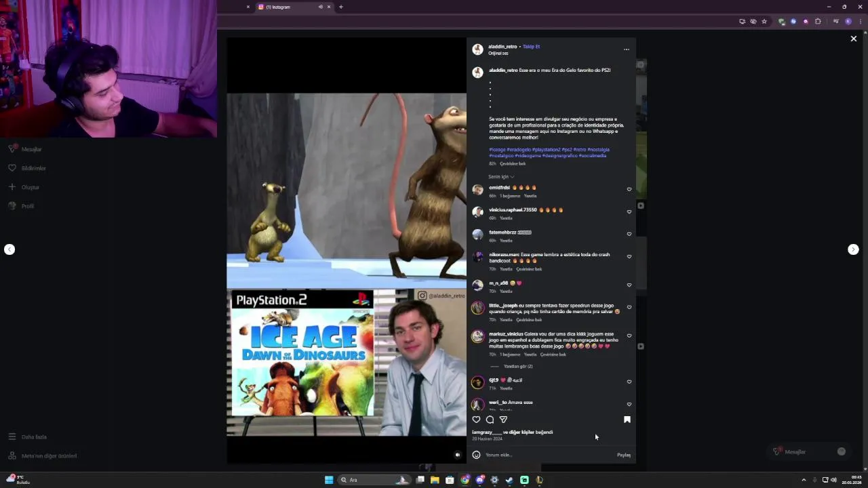This screenshot has width=868, height=488.
Task: Open the markuz_vinicius username link
Action: pos(506,334)
